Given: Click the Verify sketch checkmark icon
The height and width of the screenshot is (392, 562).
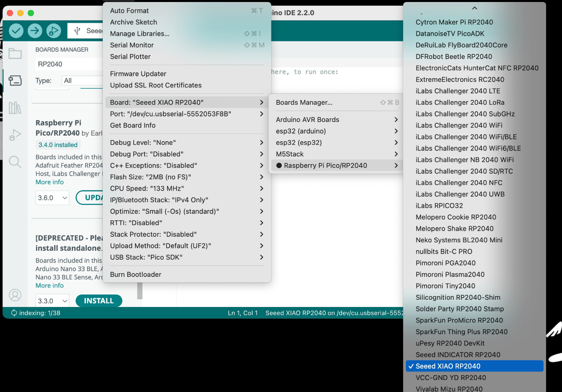Looking at the screenshot, I should 16,30.
